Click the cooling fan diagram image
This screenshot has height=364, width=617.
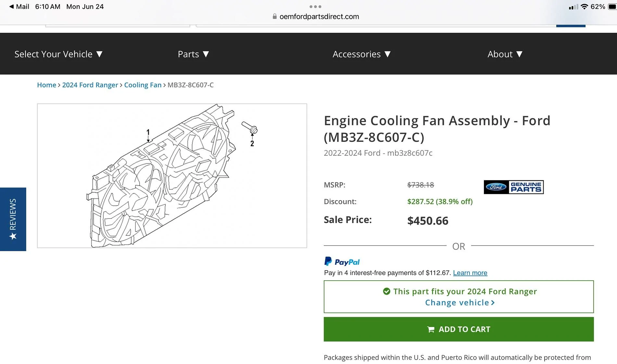click(x=172, y=176)
